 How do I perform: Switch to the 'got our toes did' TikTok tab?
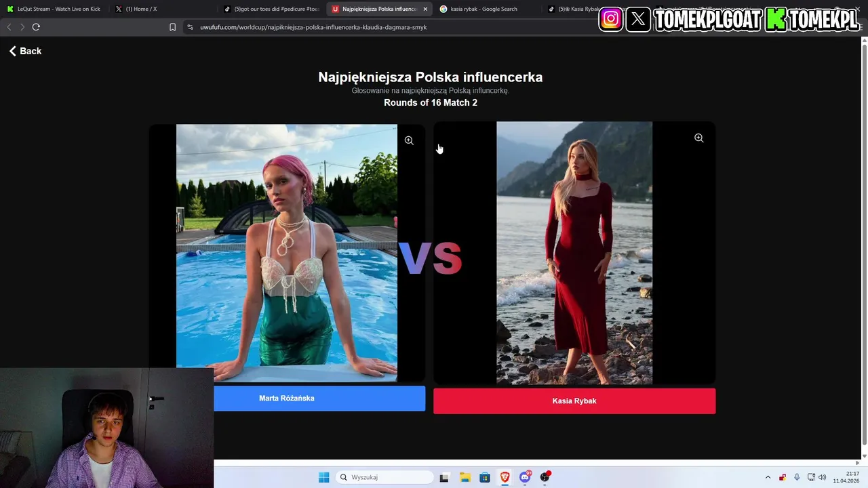[x=271, y=9]
